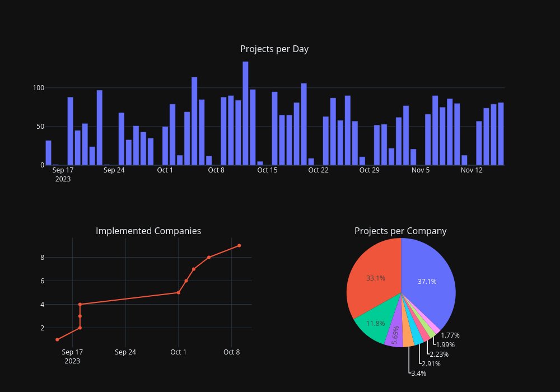560x392 pixels.
Task: Click the Oct 29 x-axis label
Action: (x=369, y=170)
